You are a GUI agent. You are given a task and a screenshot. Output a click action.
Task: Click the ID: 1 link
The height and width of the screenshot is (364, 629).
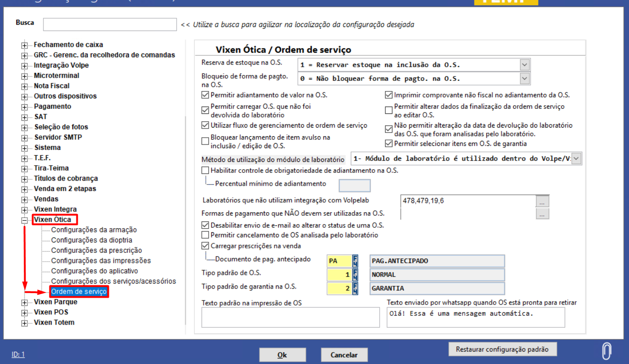pyautogui.click(x=18, y=354)
